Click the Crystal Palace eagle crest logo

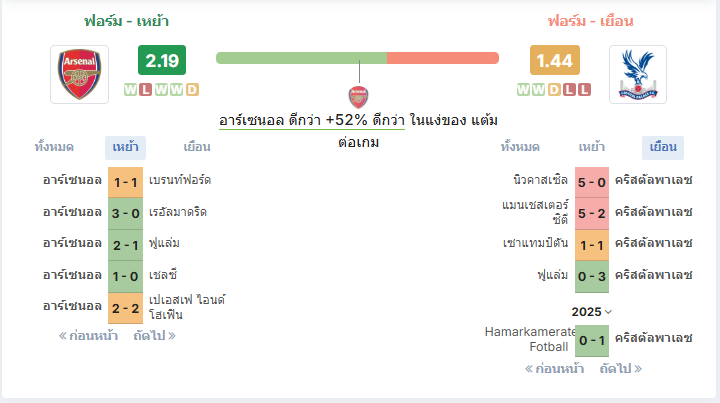pos(638,74)
